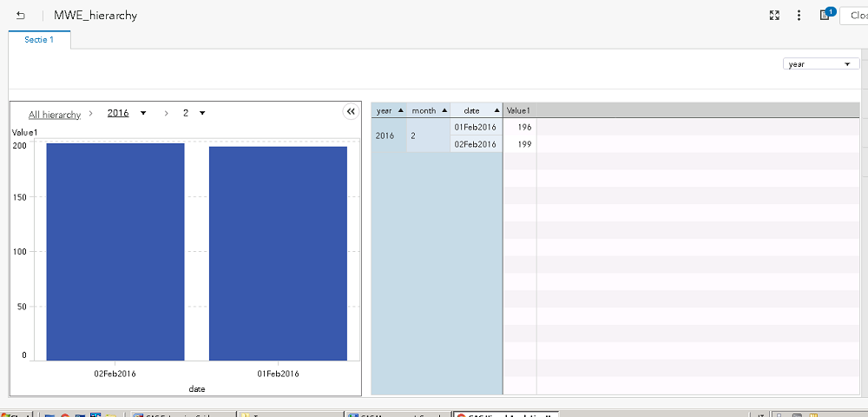Click the 2016 breadcrumb link
This screenshot has height=417, width=868.
(117, 114)
